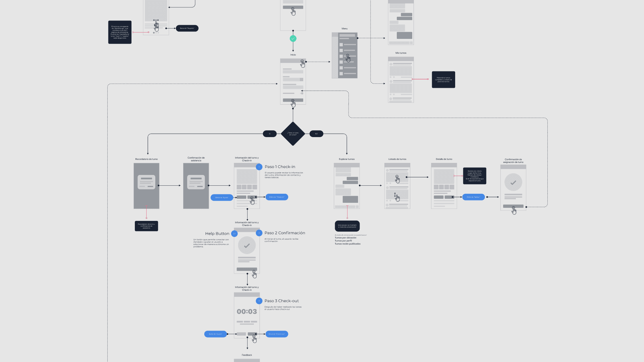Click the Inicio label above the wireframe
Viewport: 644px width, 362px height.
[293, 55]
